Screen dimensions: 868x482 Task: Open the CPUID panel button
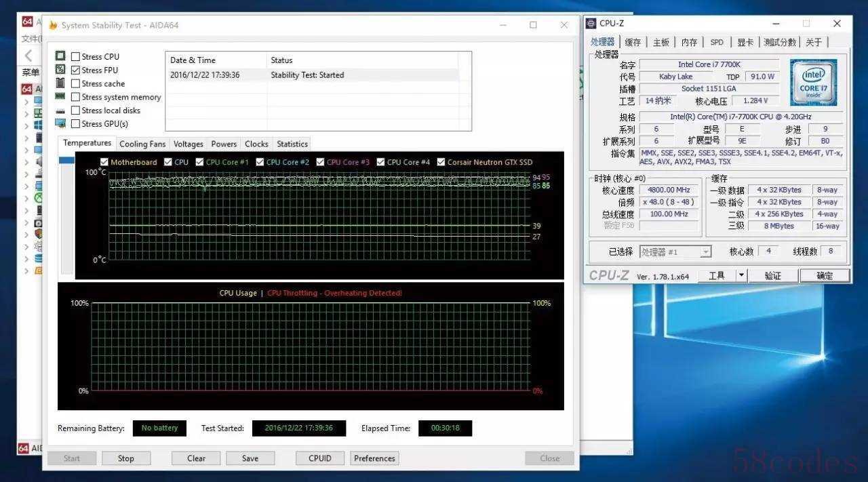point(320,458)
